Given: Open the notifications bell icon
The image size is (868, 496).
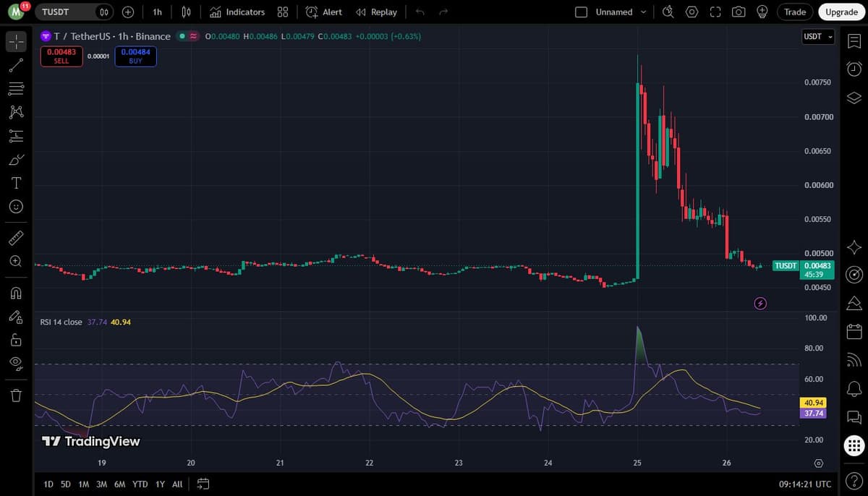Looking at the screenshot, I should point(854,388).
